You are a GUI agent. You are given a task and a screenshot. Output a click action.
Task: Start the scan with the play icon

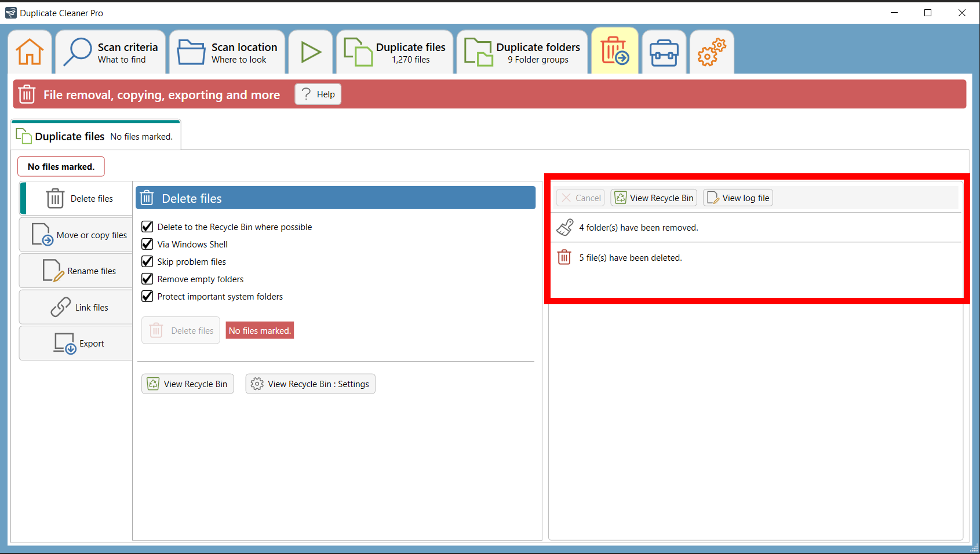click(x=311, y=52)
